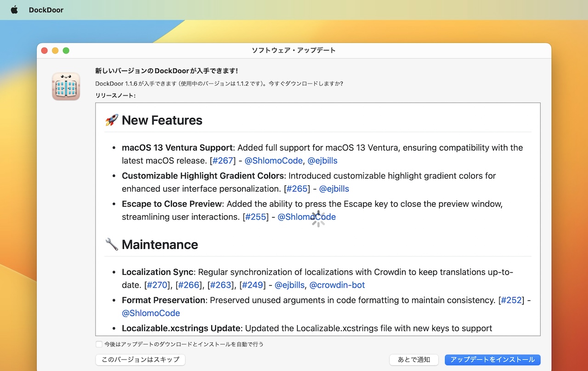The width and height of the screenshot is (588, 371).
Task: Minimize the software update window
Action: 55,51
